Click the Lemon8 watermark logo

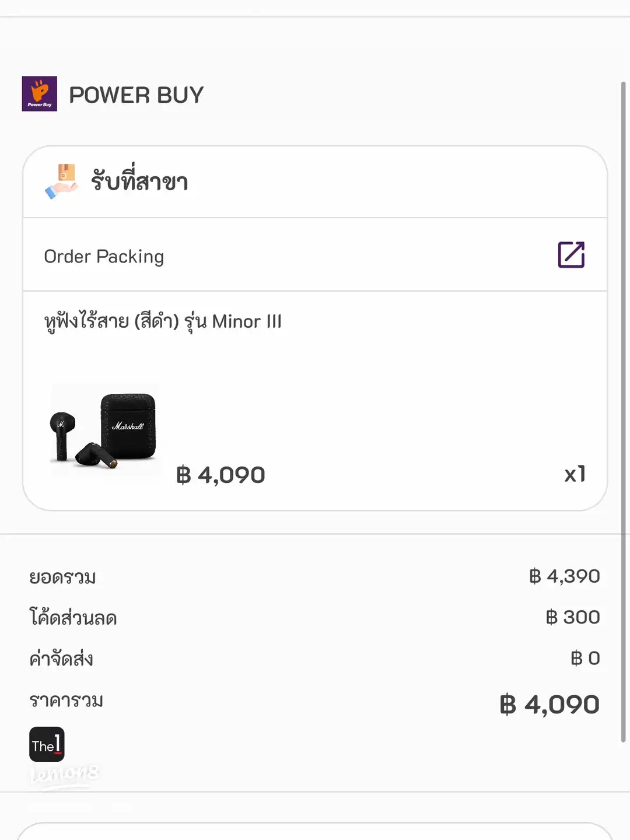(64, 775)
